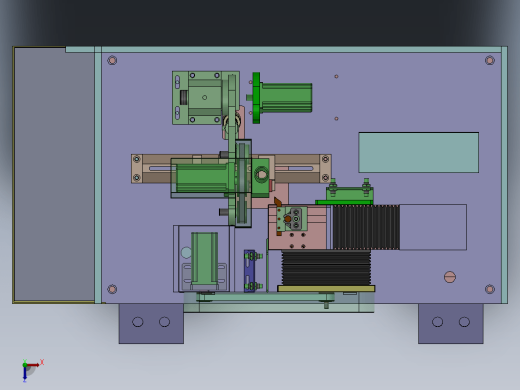Select the vertical black bellows cover
520x390 pixels.
326,268
